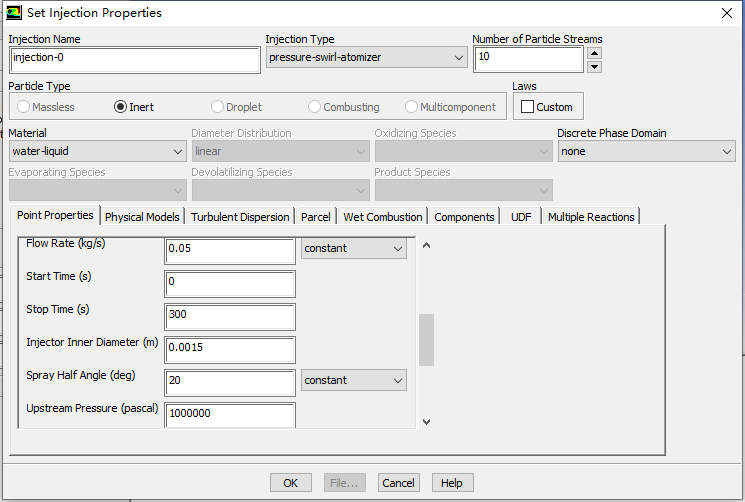Switch to the Turbulent Dispersion tab
Screen dimensions: 745x502
click(x=240, y=217)
